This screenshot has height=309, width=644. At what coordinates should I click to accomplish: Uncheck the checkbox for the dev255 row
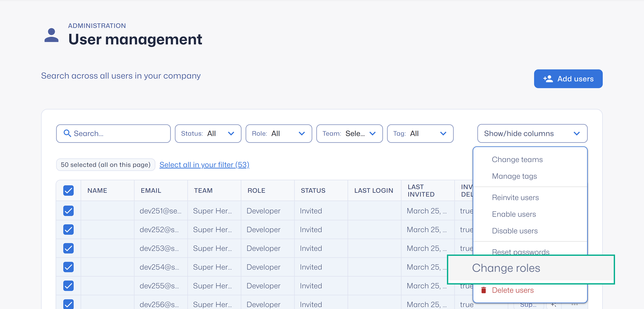pyautogui.click(x=68, y=285)
